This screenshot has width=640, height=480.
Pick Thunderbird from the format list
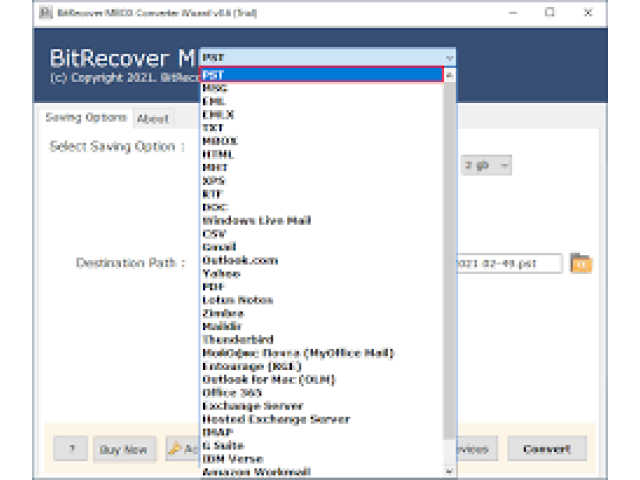coord(237,339)
